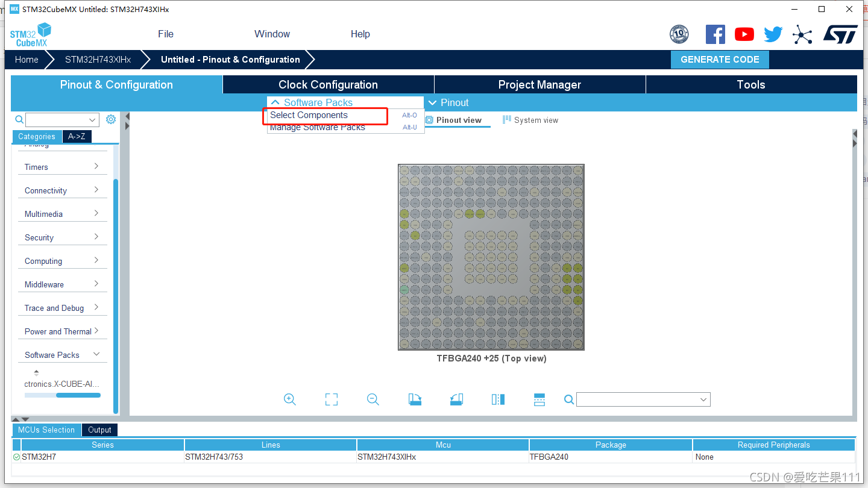Screen dimensions: 868x488
Task: Open the pin search combo box
Action: coord(643,399)
